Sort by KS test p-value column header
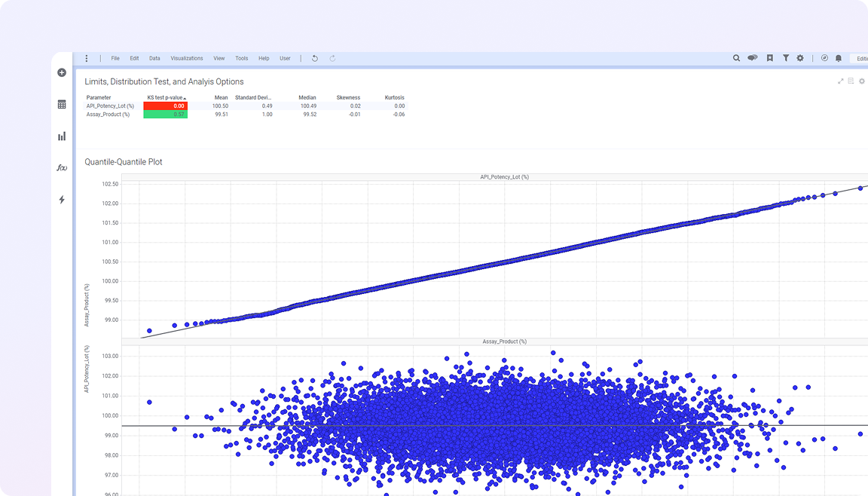The height and width of the screenshot is (496, 868). pos(165,97)
